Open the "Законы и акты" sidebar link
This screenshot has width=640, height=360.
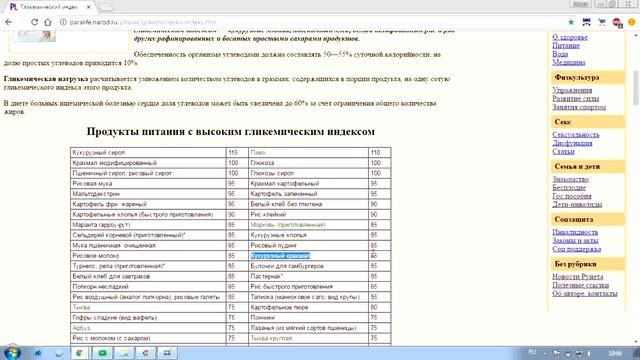click(x=576, y=240)
